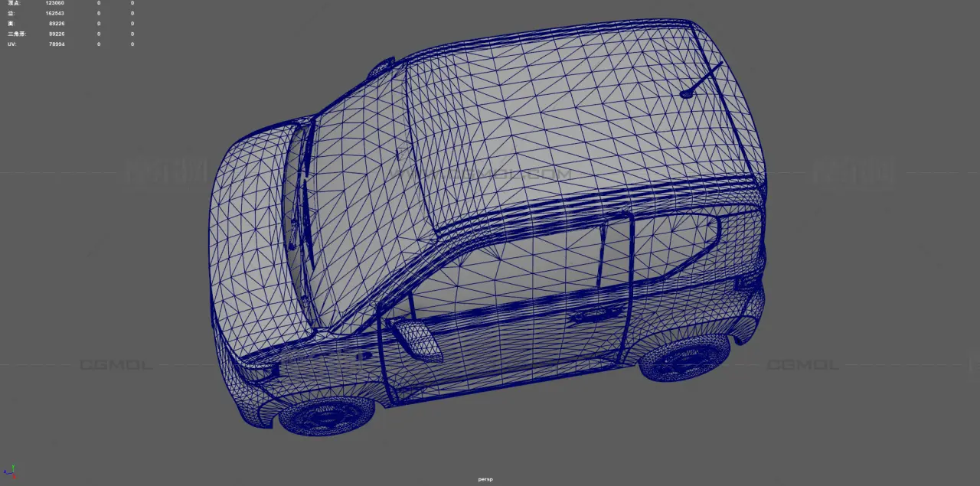
Task: Click the XYZ axis orientation gizmo
Action: [x=11, y=470]
